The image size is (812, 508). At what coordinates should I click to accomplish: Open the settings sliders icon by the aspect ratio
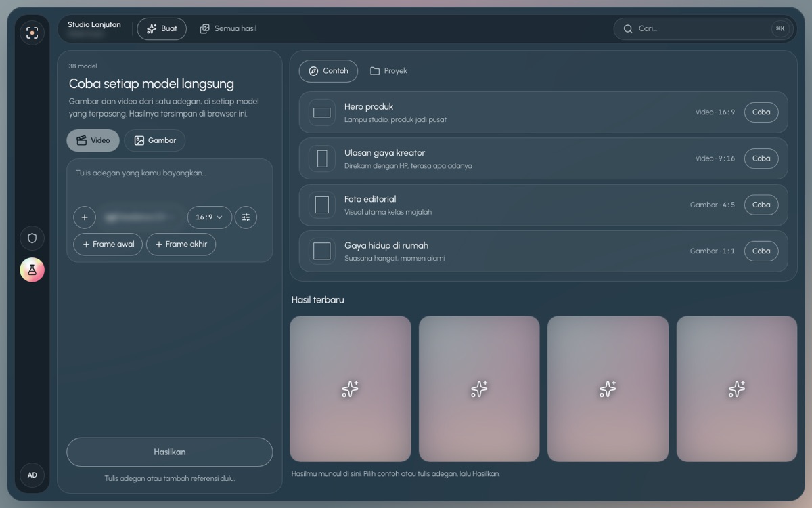[x=246, y=217]
